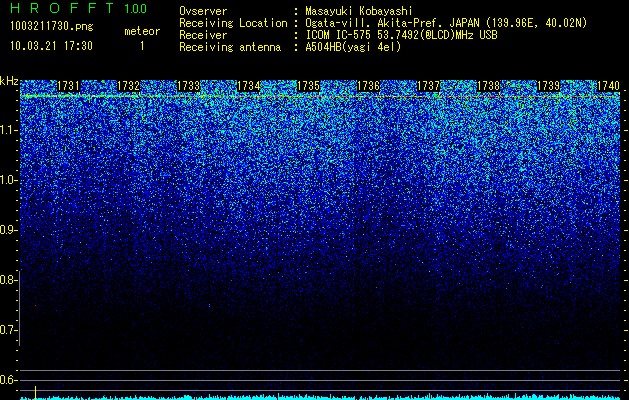Click the gray vertical range bar on left axis

click(19, 308)
